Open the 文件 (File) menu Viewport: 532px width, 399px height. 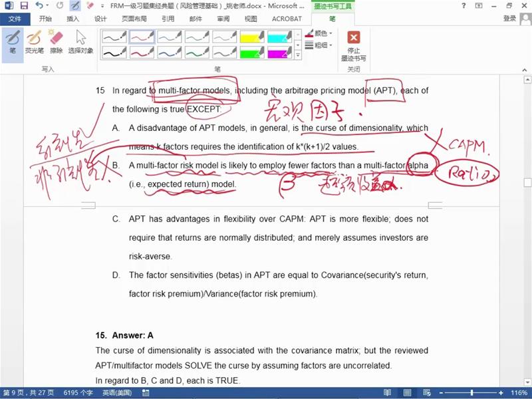tap(15, 19)
